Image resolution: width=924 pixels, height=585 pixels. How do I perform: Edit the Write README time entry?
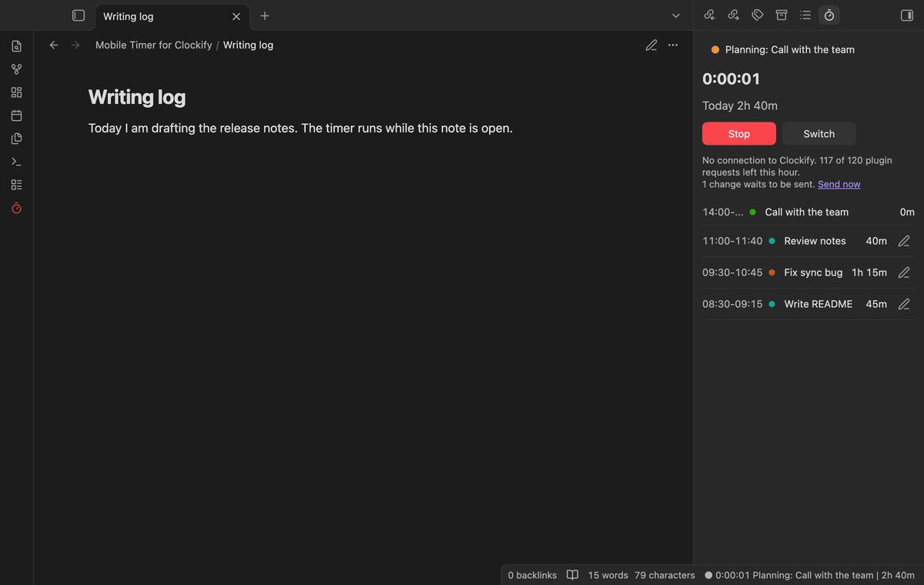904,304
